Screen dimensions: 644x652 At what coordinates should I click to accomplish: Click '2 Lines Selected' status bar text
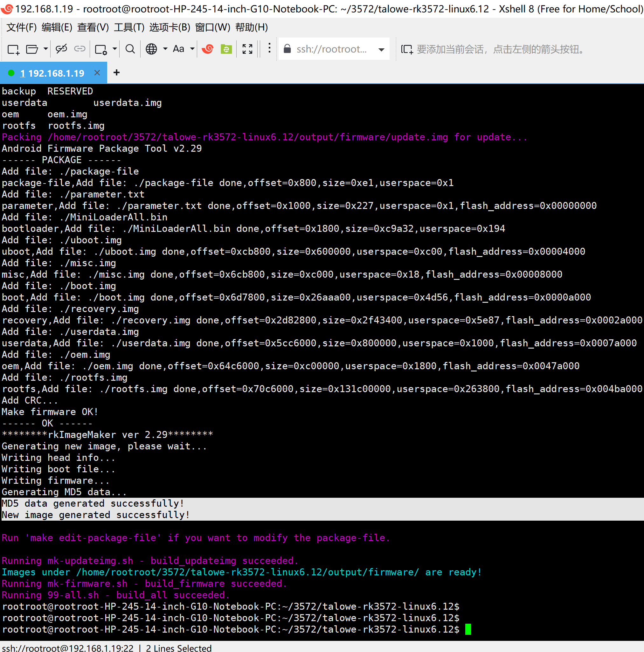point(179,648)
